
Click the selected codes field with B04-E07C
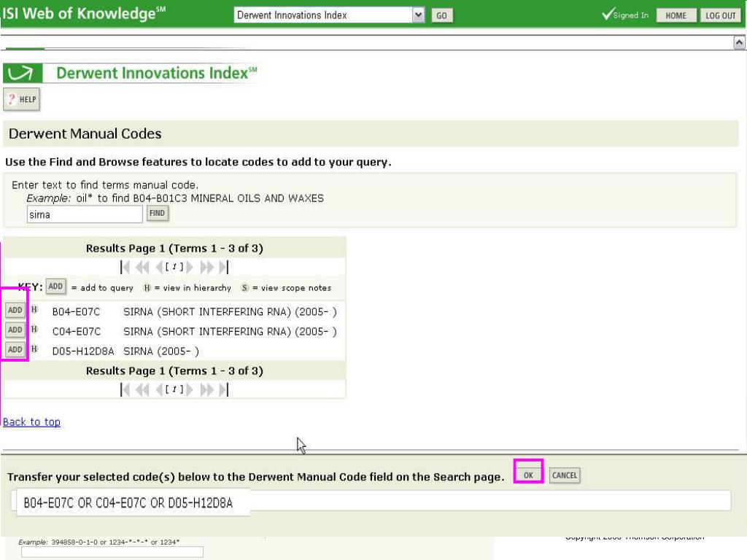click(371, 502)
